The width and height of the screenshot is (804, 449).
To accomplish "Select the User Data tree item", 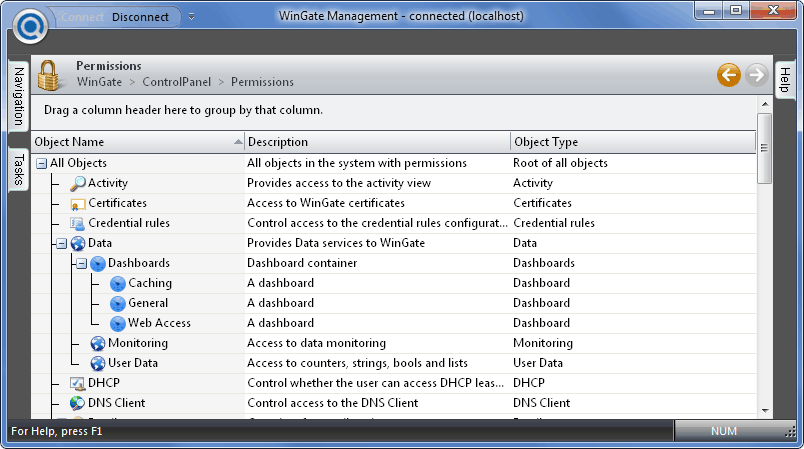I will click(x=133, y=363).
